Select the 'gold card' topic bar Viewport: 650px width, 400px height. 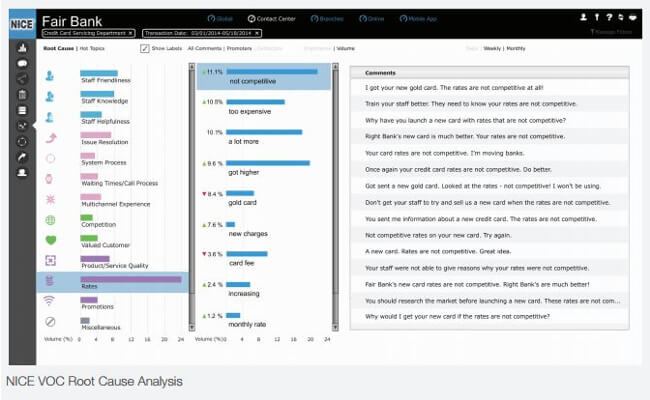pos(240,193)
